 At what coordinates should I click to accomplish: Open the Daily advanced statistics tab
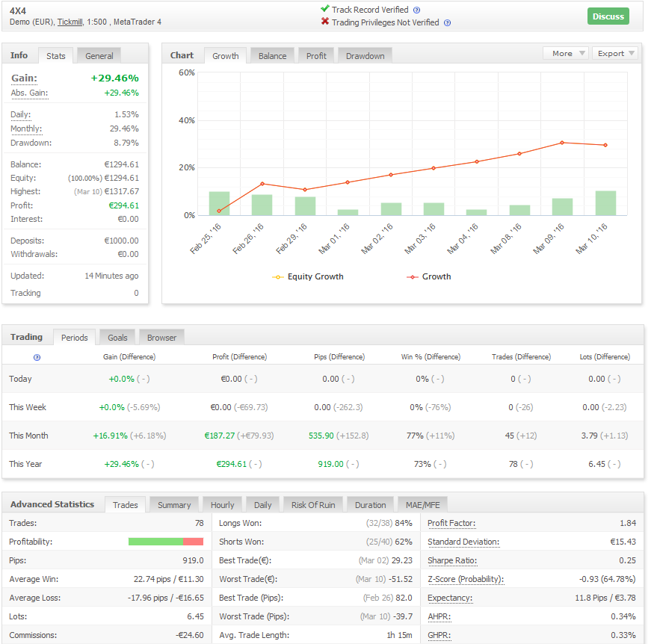pyautogui.click(x=262, y=505)
